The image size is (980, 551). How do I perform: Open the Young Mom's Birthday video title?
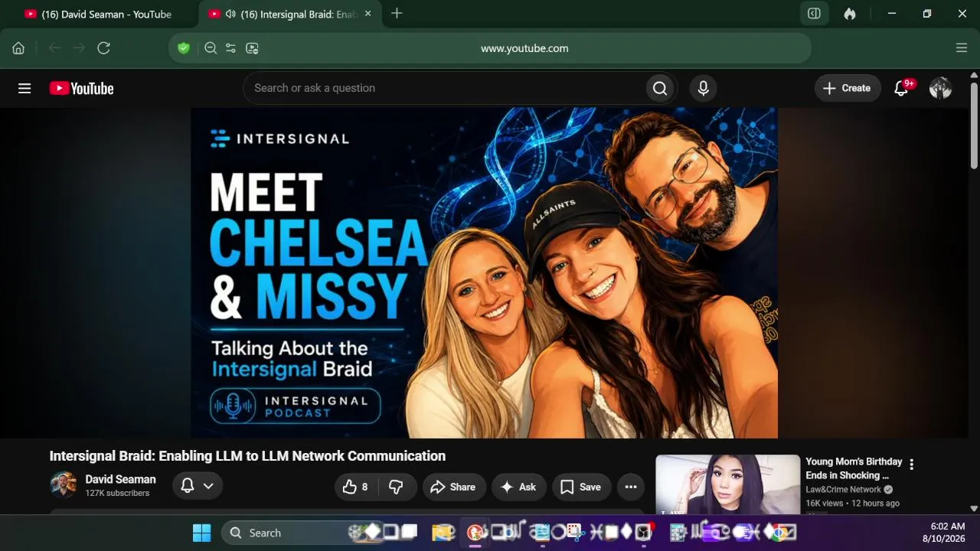[854, 468]
